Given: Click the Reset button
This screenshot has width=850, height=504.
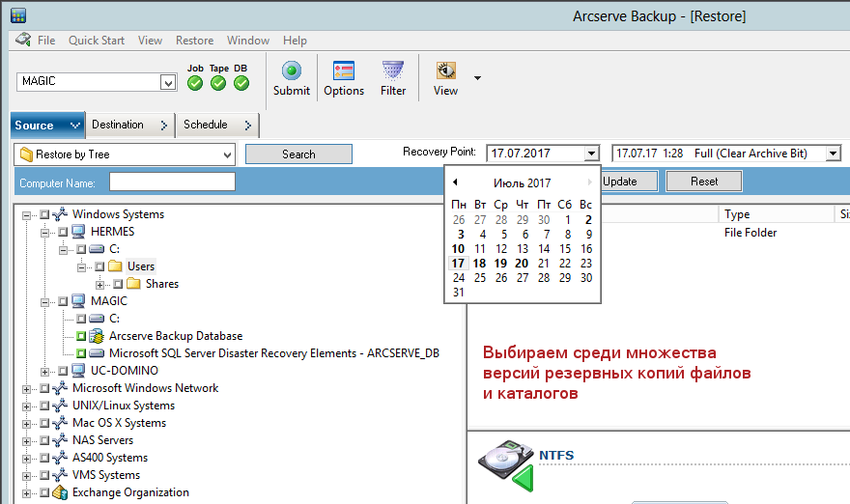Looking at the screenshot, I should point(704,181).
